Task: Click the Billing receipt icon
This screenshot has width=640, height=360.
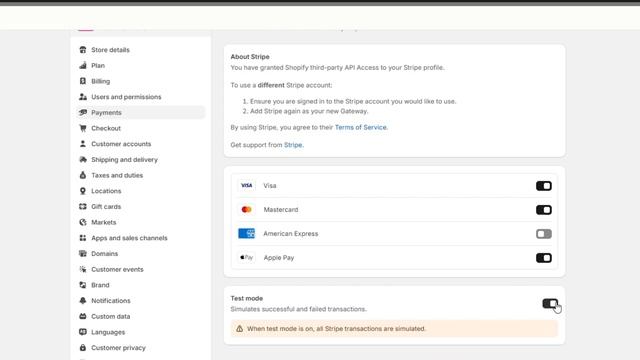Action: coord(83,81)
